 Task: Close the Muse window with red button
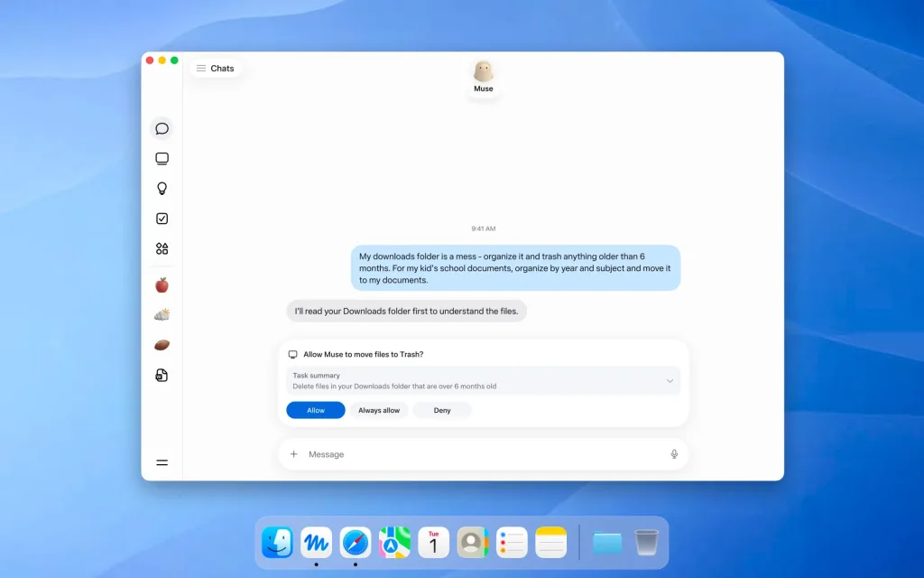(x=150, y=61)
